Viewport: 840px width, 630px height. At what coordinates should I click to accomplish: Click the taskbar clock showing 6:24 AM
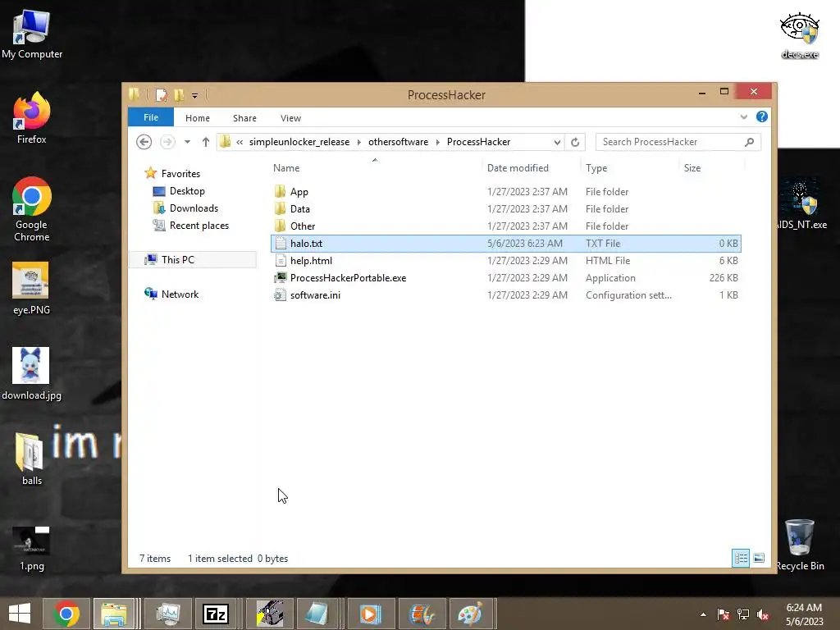(x=804, y=614)
